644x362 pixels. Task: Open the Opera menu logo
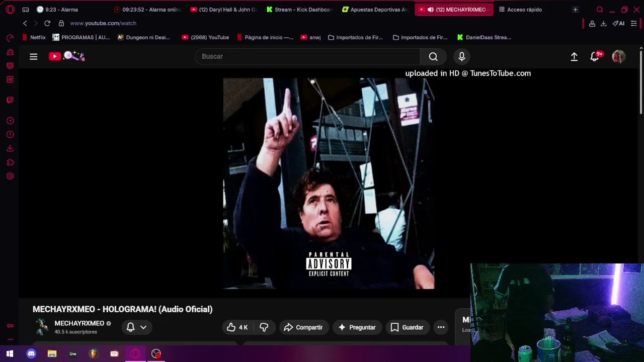(x=10, y=10)
